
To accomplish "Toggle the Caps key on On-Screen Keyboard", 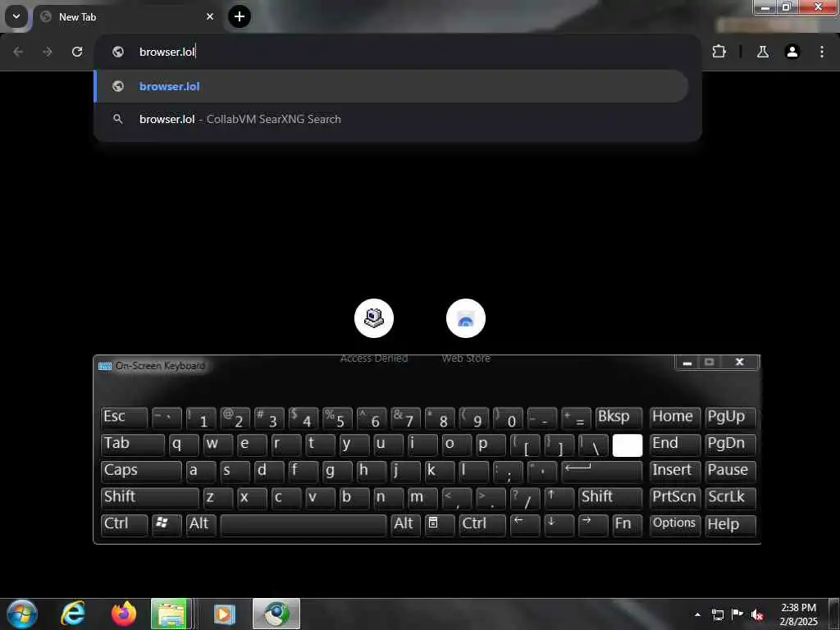I will click(141, 471).
